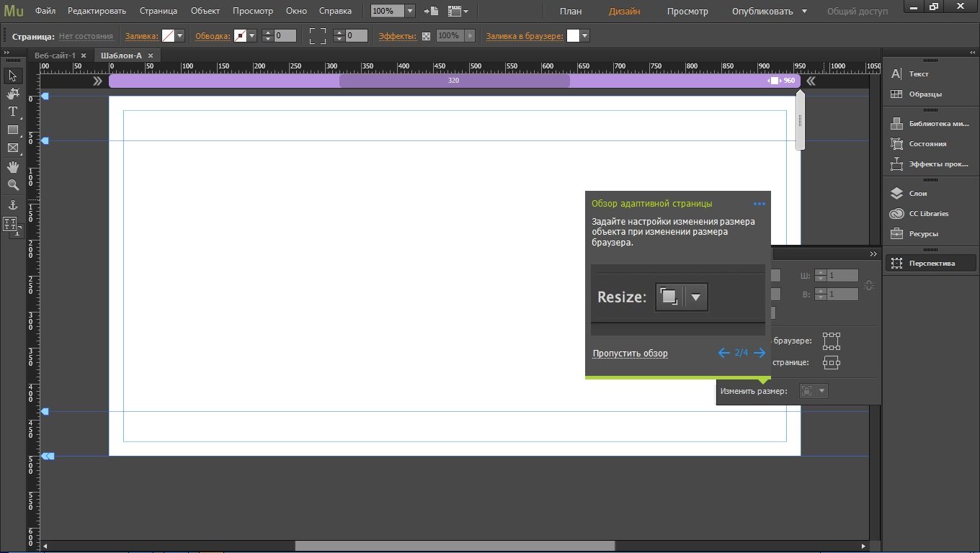The width and height of the screenshot is (980, 553).
Task: Open the Опубликовать dropdown arrow
Action: 804,12
